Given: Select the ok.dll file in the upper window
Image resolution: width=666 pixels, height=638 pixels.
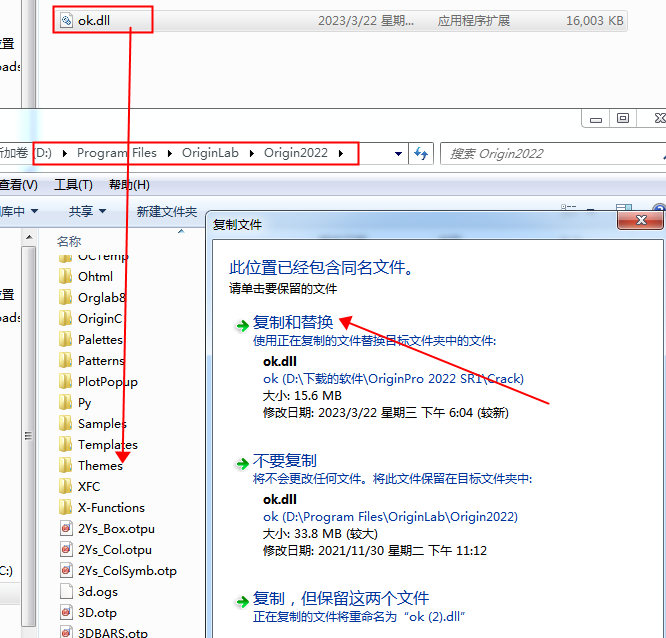Looking at the screenshot, I should pyautogui.click(x=341, y=20).
